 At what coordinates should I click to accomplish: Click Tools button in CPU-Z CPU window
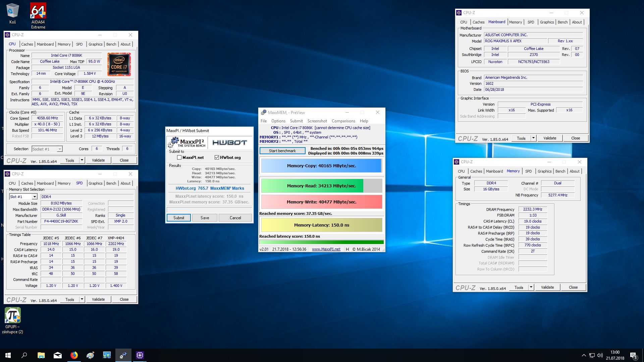[70, 160]
